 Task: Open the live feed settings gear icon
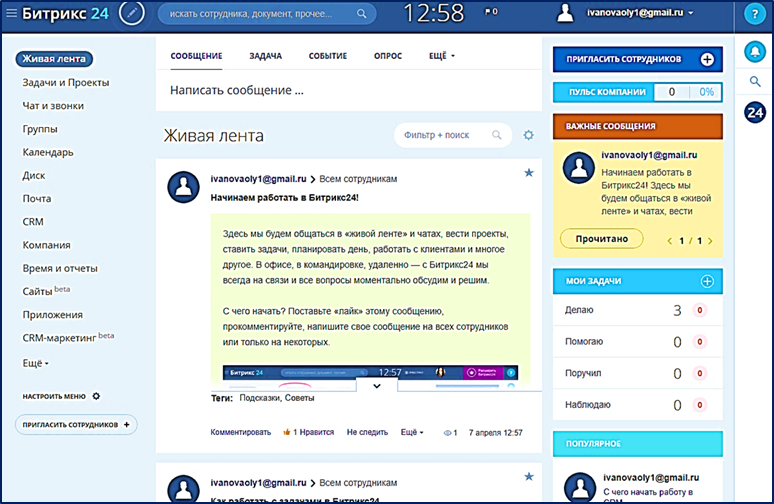click(x=529, y=135)
